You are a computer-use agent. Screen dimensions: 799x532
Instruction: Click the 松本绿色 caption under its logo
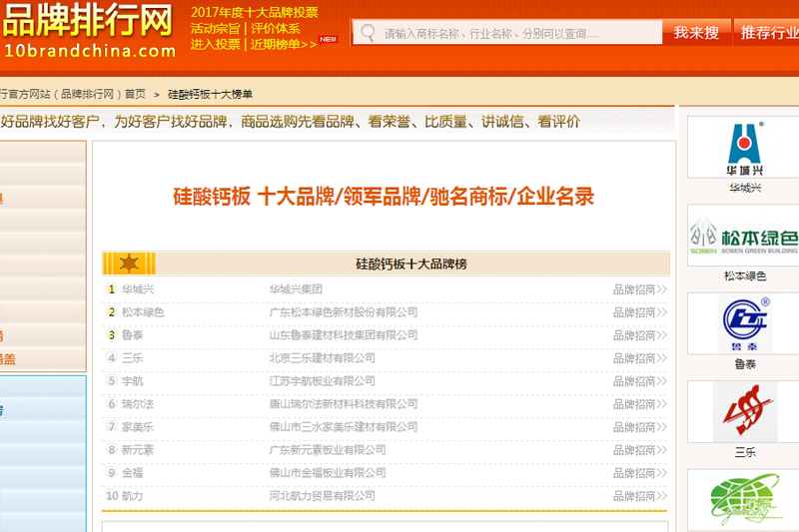coord(745,275)
